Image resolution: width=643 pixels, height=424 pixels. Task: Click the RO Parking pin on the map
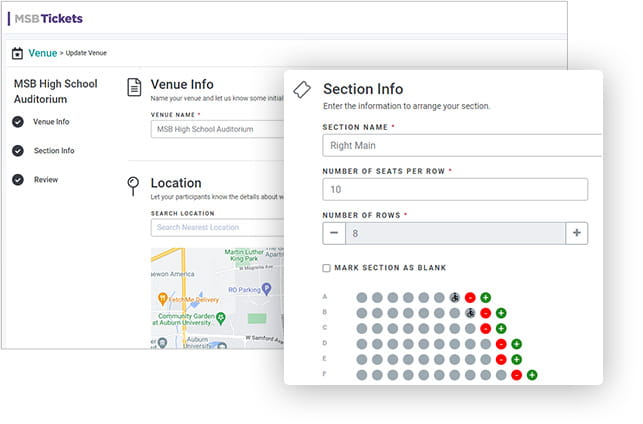(x=267, y=289)
